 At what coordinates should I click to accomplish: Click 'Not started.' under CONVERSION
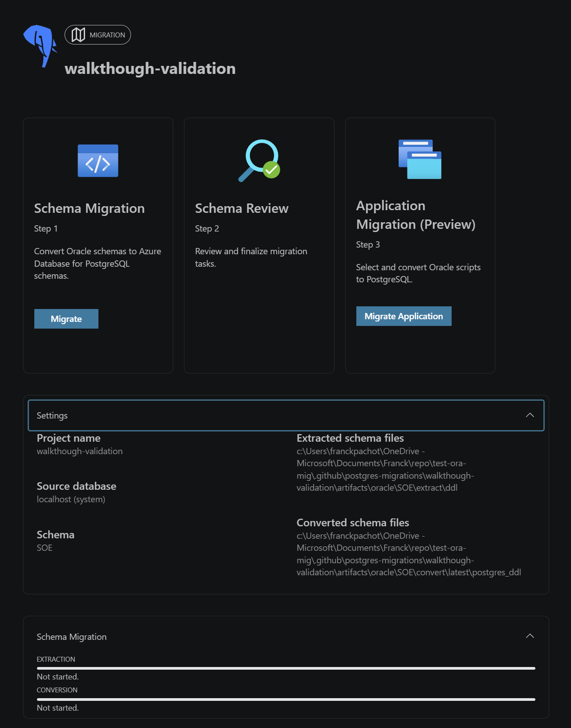pyautogui.click(x=57, y=708)
